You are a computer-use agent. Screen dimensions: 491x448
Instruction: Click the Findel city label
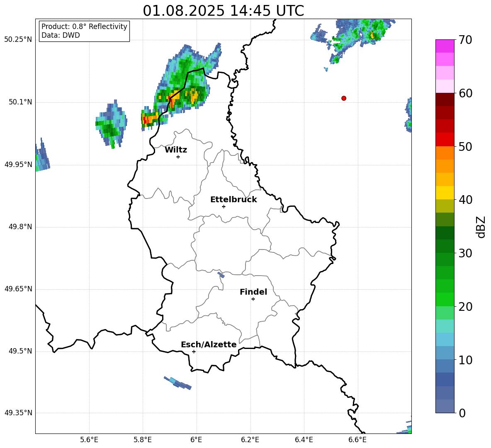click(x=253, y=292)
